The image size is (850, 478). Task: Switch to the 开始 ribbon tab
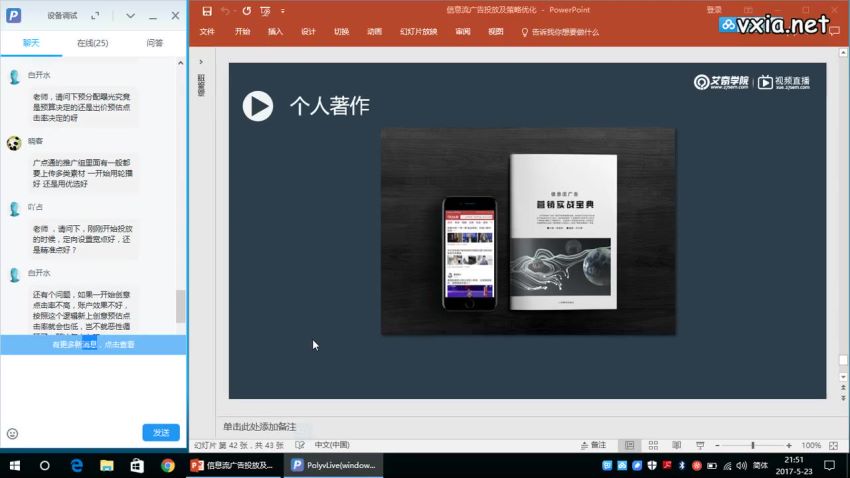(x=242, y=32)
